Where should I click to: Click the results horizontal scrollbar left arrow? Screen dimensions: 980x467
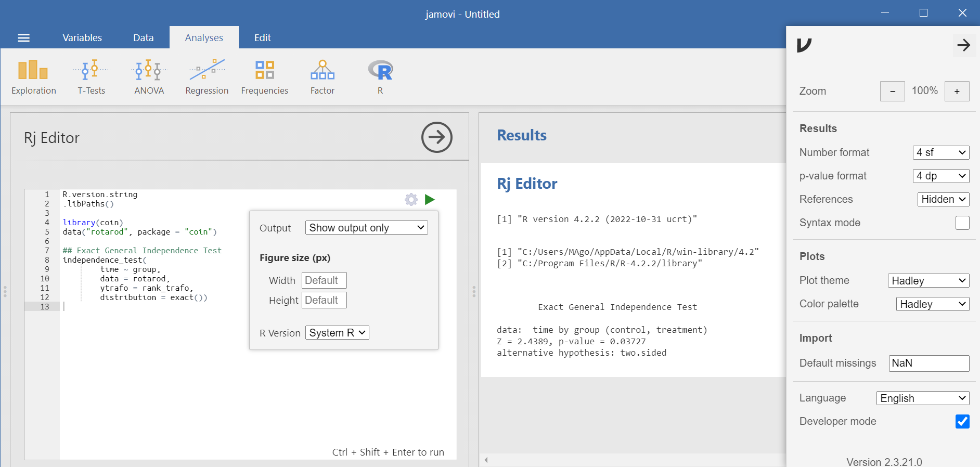(486, 460)
